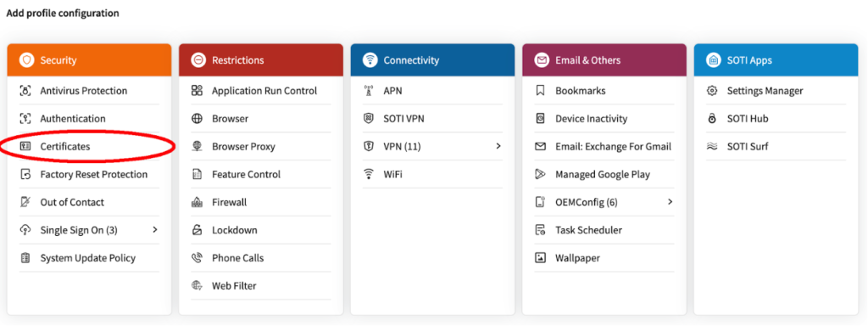Open Factory Reset Protection configuration
This screenshot has width=868, height=326.
pyautogui.click(x=89, y=175)
